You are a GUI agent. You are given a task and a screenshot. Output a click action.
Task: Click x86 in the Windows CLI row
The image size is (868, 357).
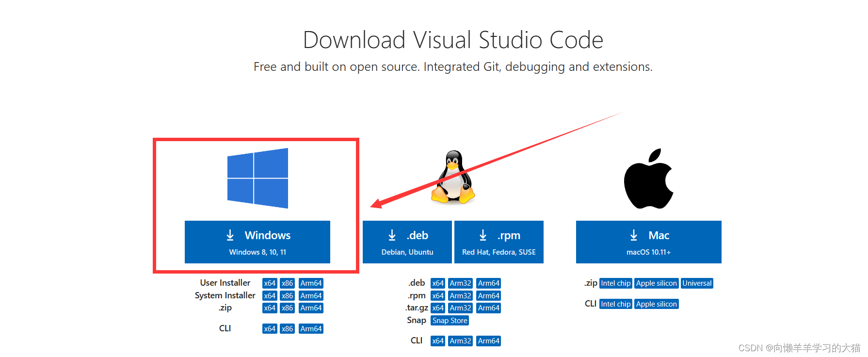[x=288, y=329]
